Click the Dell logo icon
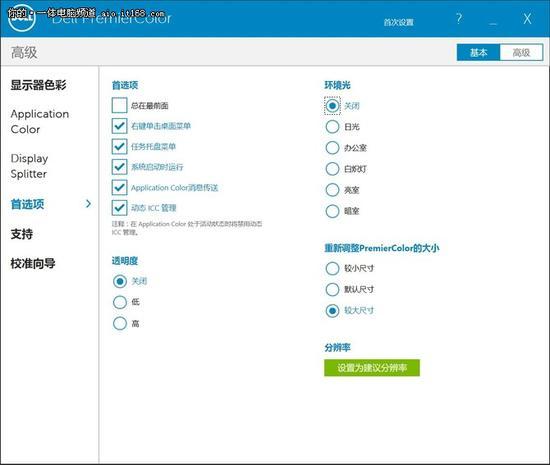 22,18
